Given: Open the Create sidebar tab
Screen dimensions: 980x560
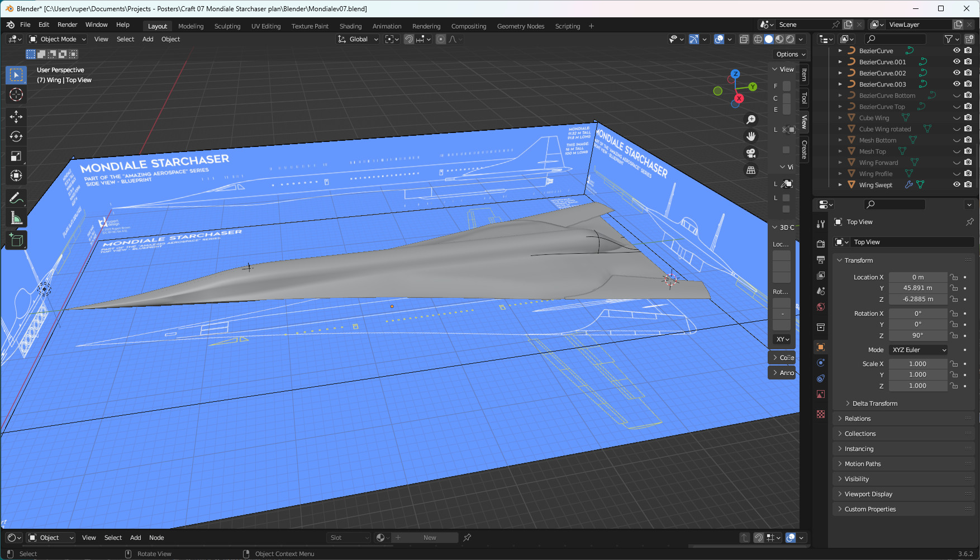Looking at the screenshot, I should click(804, 149).
